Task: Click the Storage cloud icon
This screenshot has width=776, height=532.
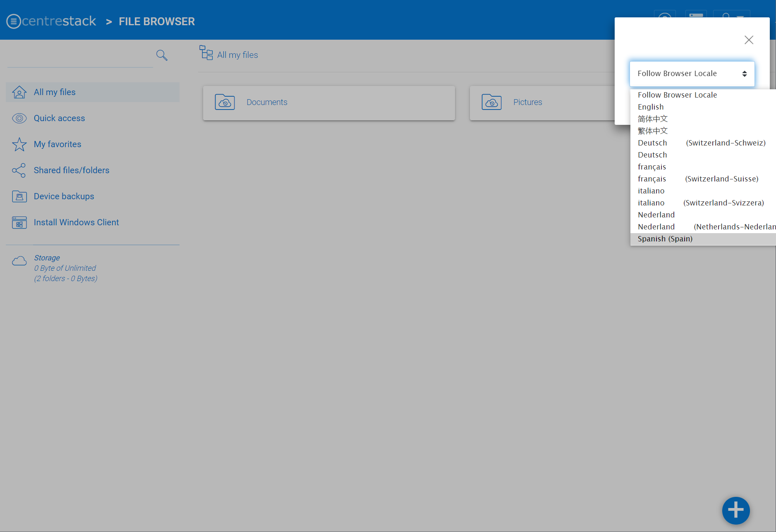Action: coord(19,261)
